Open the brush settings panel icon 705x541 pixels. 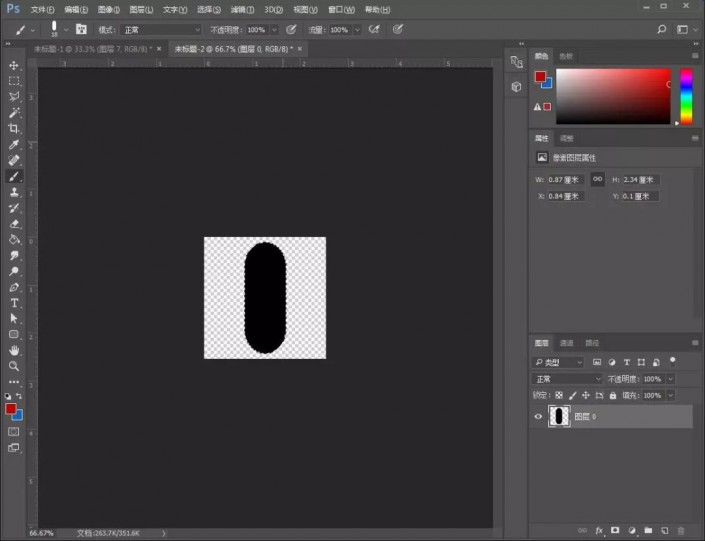tap(81, 29)
